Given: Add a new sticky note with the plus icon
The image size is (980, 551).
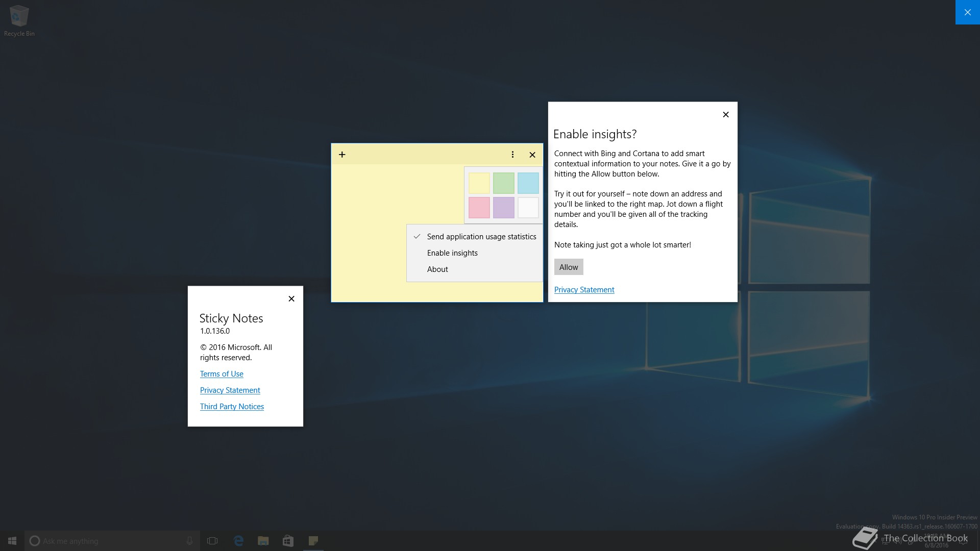Looking at the screenshot, I should tap(342, 155).
